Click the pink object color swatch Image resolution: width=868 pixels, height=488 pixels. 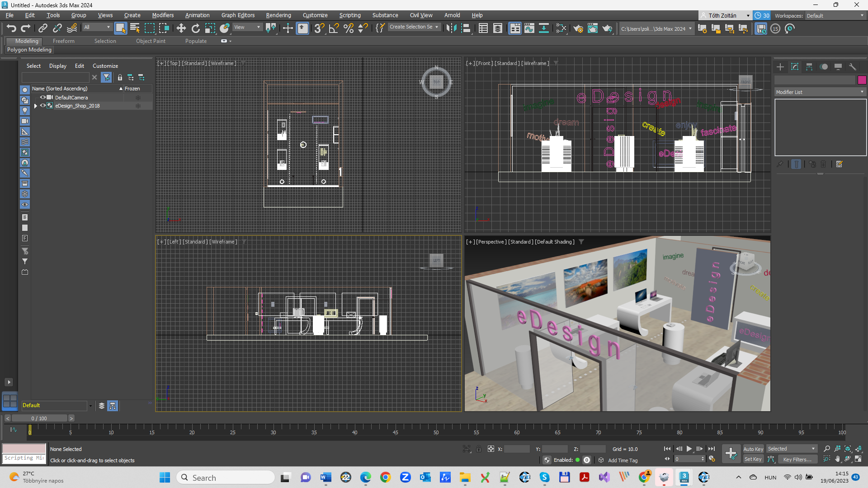tap(862, 80)
